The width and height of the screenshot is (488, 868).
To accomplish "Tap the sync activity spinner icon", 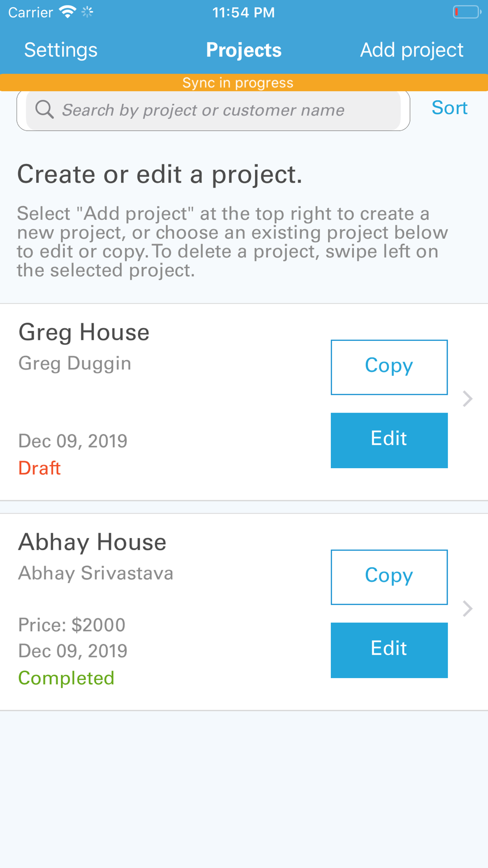I will pyautogui.click(x=87, y=12).
